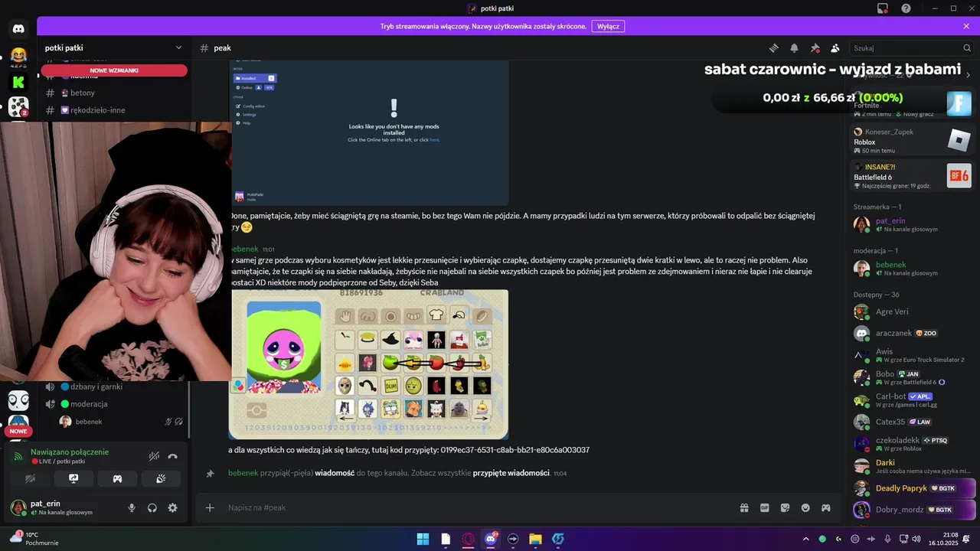The height and width of the screenshot is (551, 980).
Task: Jump to NOWE WZMIANKI new mentions
Action: (x=114, y=70)
